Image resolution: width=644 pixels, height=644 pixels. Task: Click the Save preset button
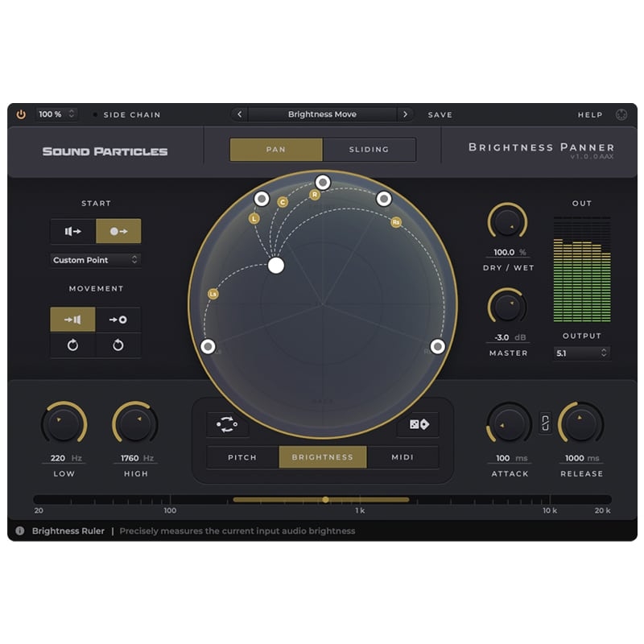coord(440,114)
